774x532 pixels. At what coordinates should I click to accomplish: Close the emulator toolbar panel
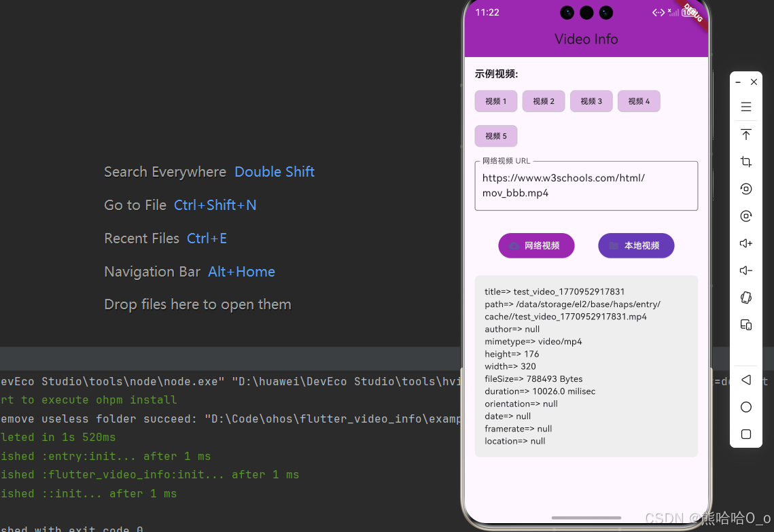coord(754,82)
